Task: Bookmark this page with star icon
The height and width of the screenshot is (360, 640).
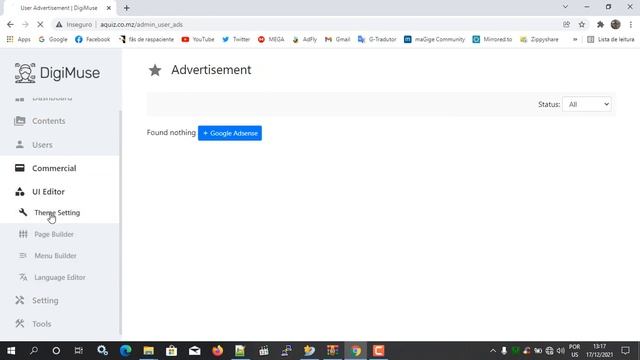Action: click(582, 24)
